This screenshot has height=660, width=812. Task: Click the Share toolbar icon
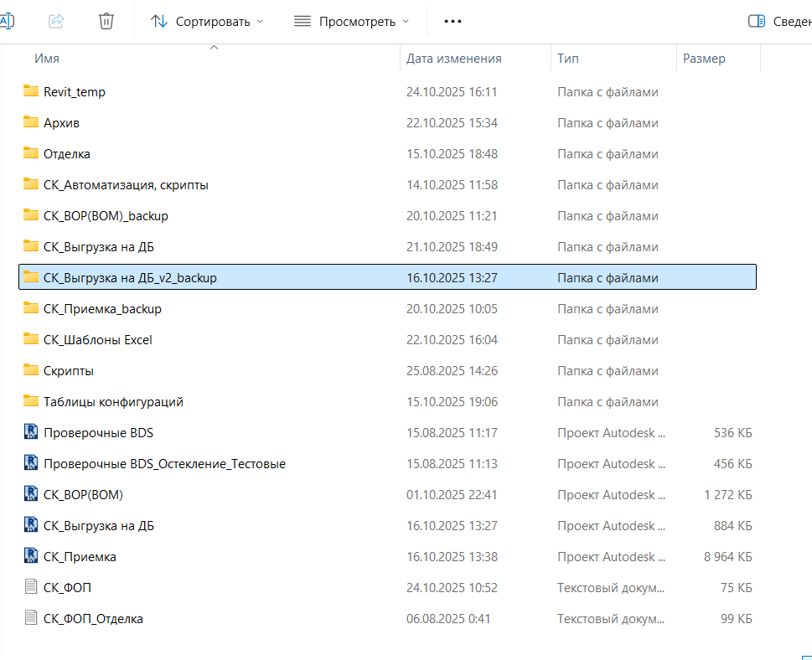(56, 21)
